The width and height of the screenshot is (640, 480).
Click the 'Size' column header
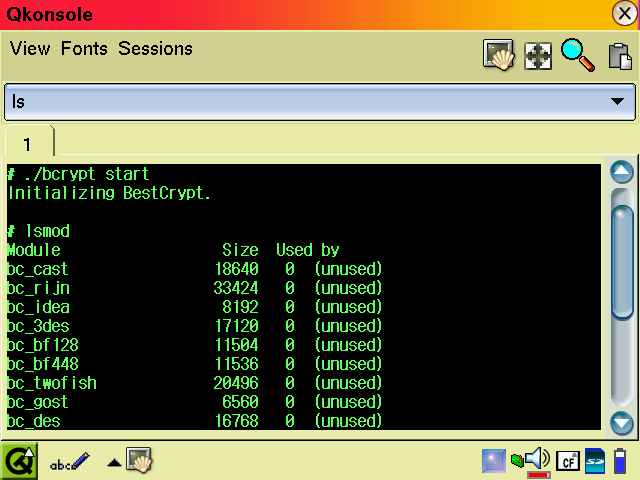click(x=240, y=250)
